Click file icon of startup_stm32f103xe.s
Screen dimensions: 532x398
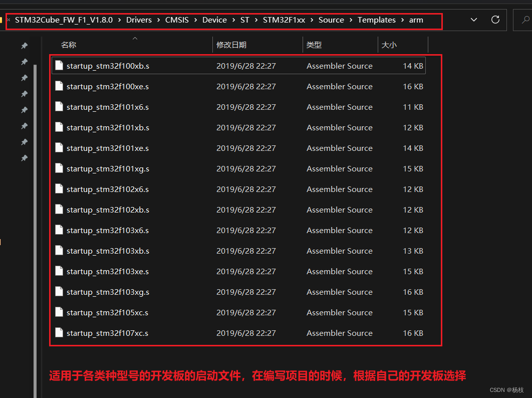59,271
